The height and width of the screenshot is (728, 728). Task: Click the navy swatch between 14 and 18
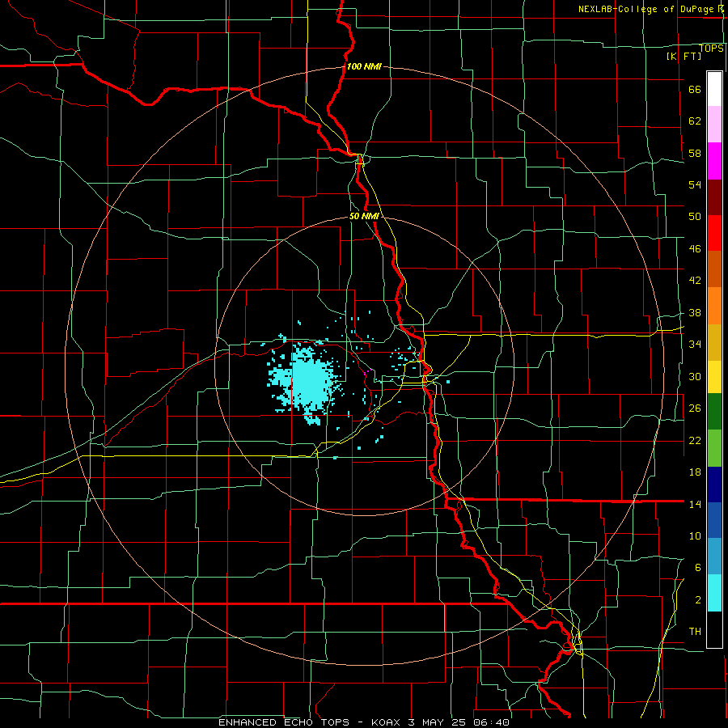pyautogui.click(x=714, y=485)
